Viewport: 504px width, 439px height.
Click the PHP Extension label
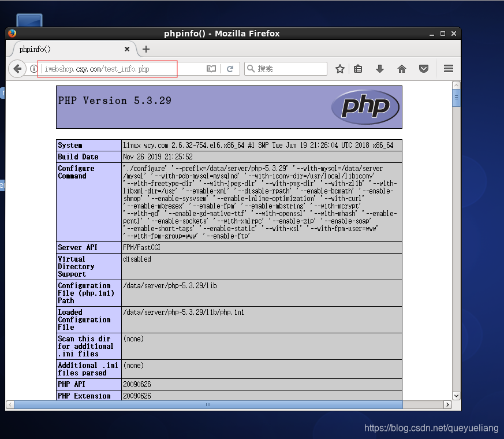tap(84, 396)
